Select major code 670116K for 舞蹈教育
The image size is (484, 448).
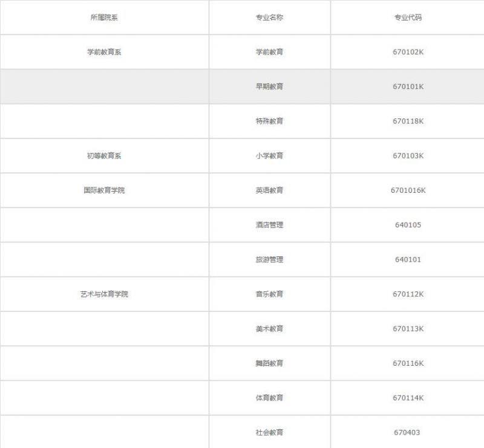pyautogui.click(x=408, y=363)
